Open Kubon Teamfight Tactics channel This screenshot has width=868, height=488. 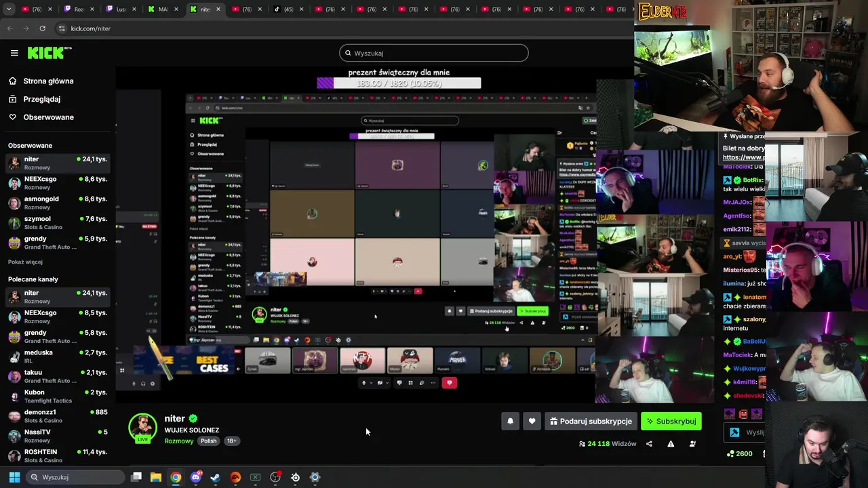pyautogui.click(x=57, y=396)
